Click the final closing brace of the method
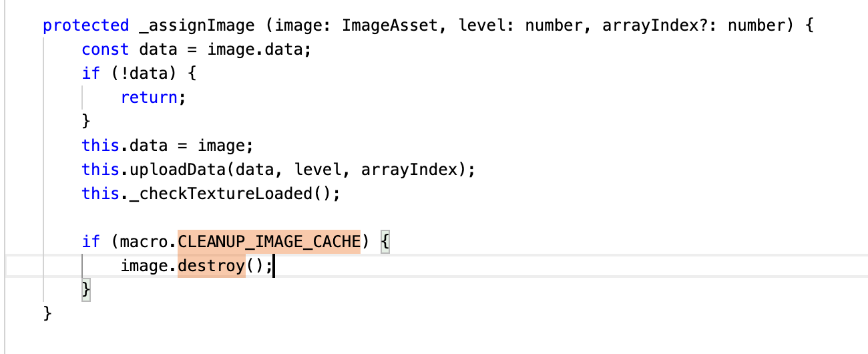 pyautogui.click(x=47, y=314)
